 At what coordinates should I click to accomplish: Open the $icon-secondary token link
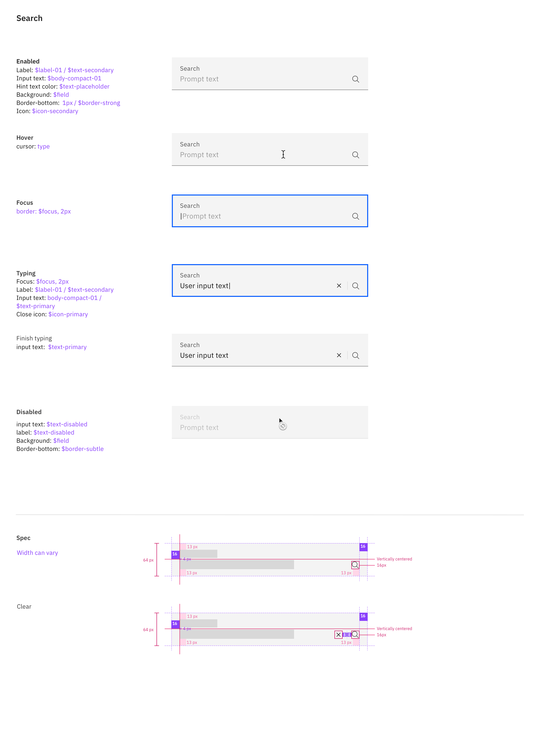click(55, 111)
